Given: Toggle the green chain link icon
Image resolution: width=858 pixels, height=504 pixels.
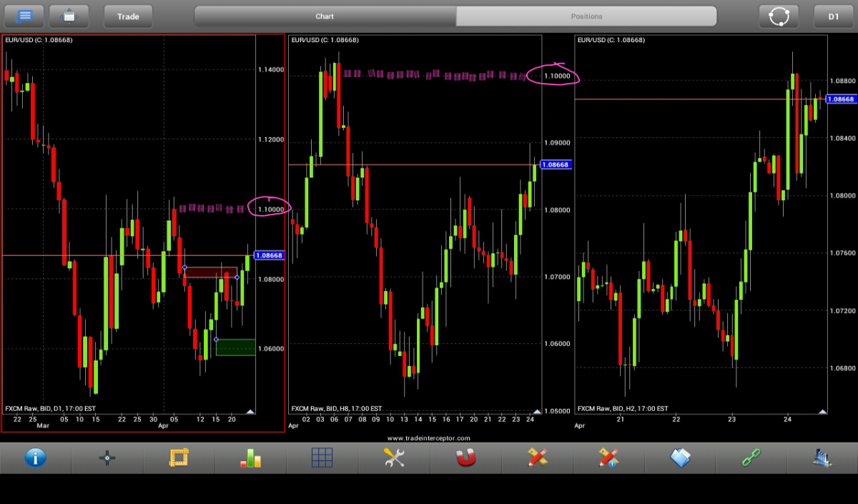Looking at the screenshot, I should coord(751,458).
